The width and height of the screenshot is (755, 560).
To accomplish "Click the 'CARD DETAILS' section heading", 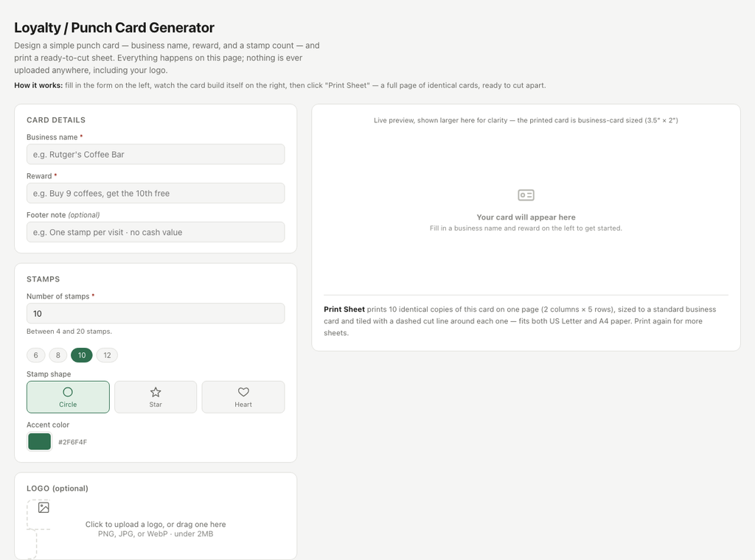I will point(56,120).
